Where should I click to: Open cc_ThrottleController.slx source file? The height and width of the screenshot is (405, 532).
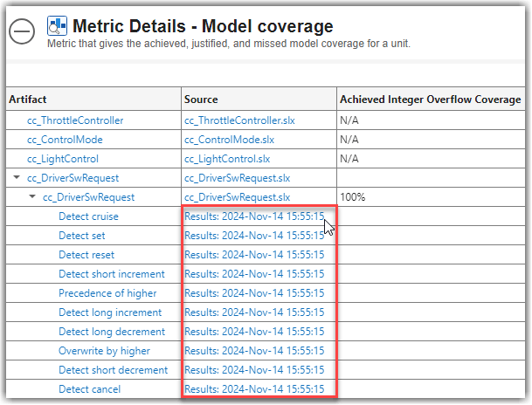[x=240, y=120]
